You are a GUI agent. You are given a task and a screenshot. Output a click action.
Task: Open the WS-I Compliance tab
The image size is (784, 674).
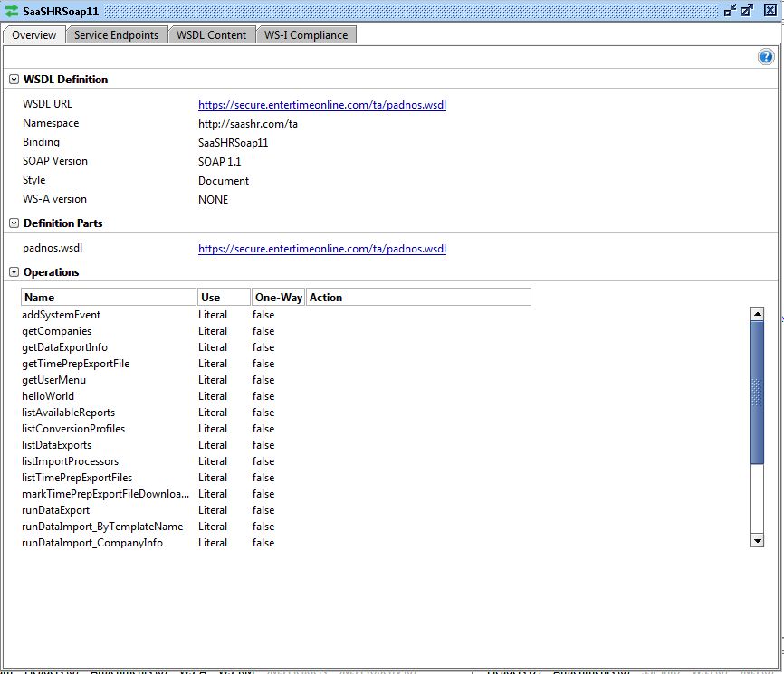coord(306,35)
